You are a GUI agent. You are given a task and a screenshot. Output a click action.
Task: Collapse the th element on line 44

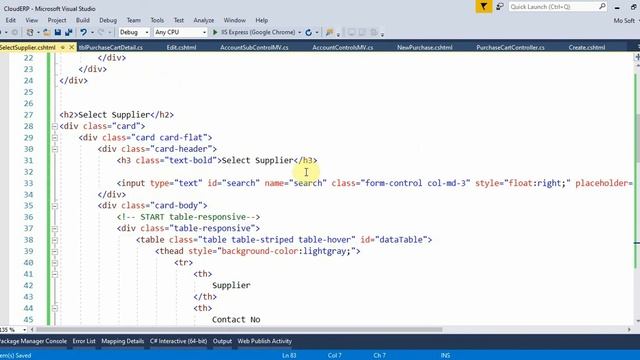(54, 309)
